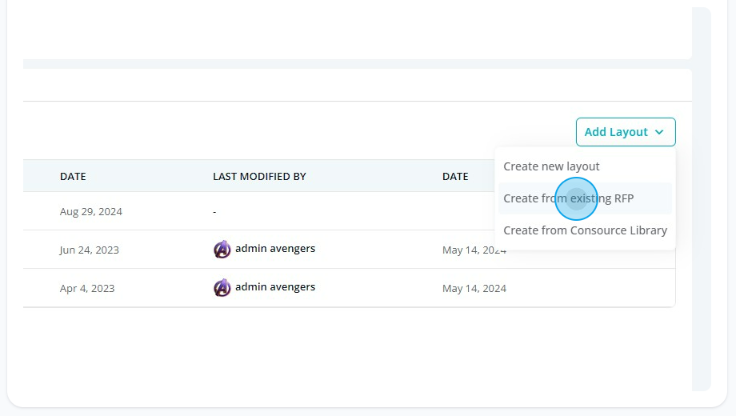736x416 pixels.
Task: Select the Jun 24, 2023 date cell
Action: (x=89, y=250)
